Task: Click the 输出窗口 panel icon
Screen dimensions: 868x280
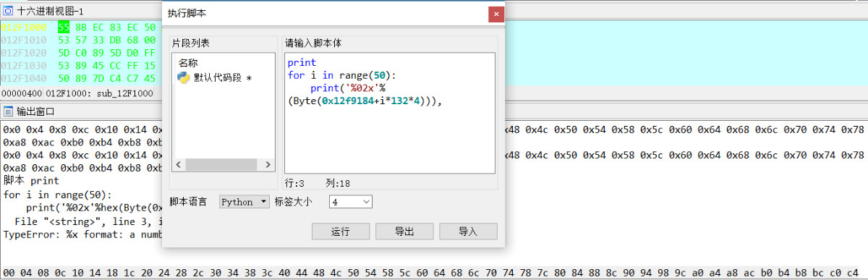Action: click(x=8, y=111)
